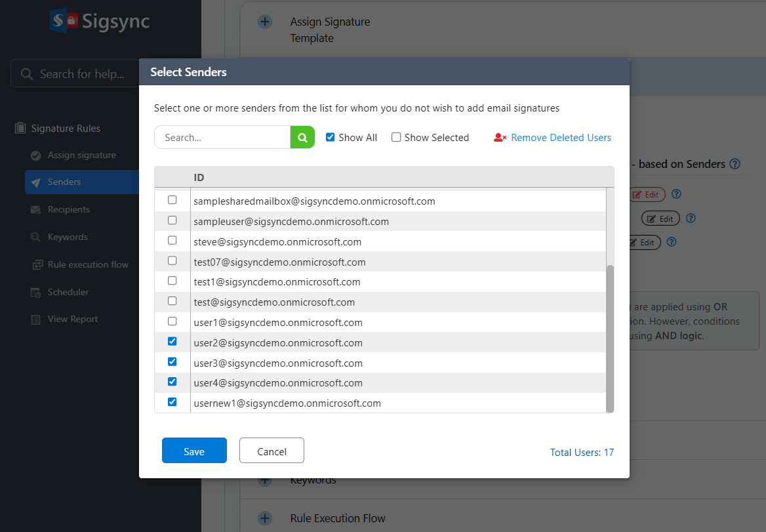Click the green search magnifier button
The image size is (766, 532).
coord(302,138)
